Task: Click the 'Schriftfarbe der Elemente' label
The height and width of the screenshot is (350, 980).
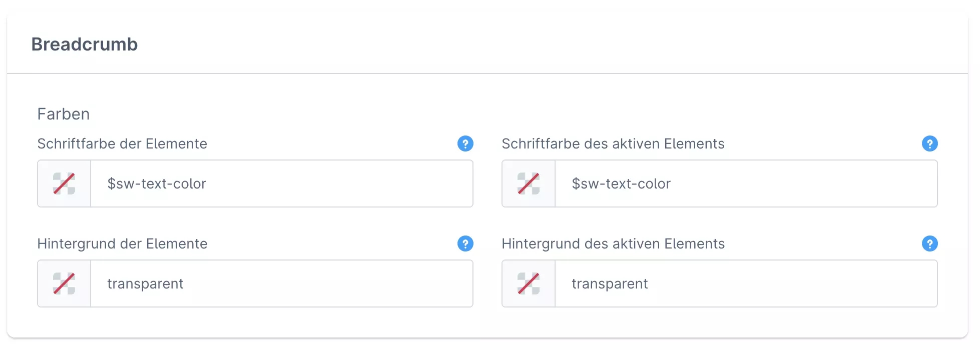Action: [x=122, y=144]
